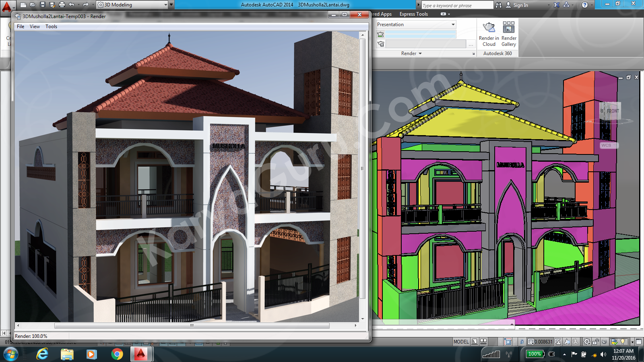Undo the last action with the Undo arrow

[72, 4]
